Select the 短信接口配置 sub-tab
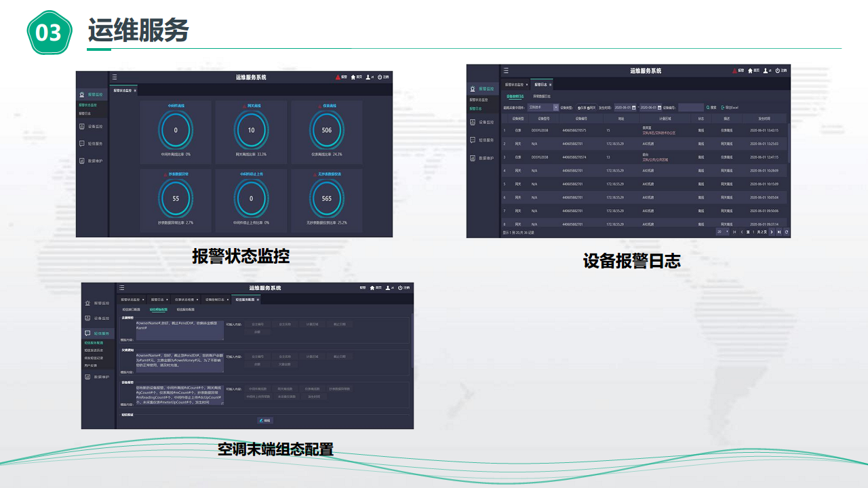The height and width of the screenshot is (488, 868). pos(131,309)
